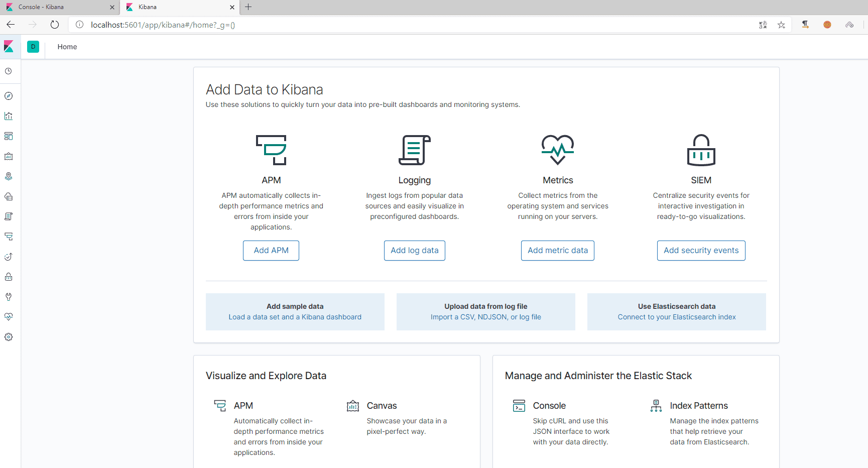Click the Index Patterns icon
The image size is (868, 468).
tap(656, 406)
